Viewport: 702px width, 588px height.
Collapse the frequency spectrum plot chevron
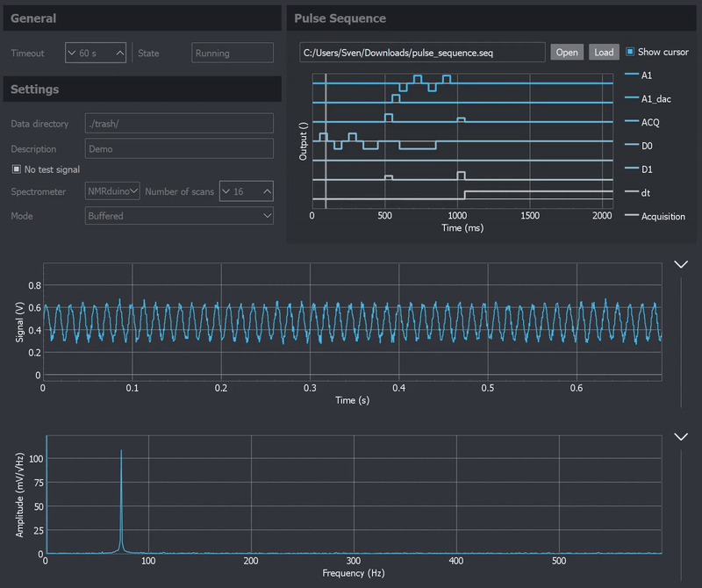[680, 436]
